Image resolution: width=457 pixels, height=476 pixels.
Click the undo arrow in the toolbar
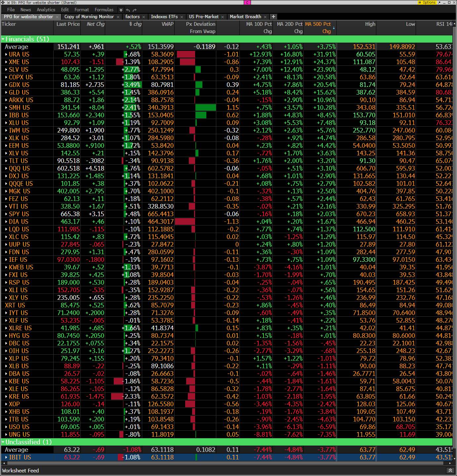tap(128, 10)
